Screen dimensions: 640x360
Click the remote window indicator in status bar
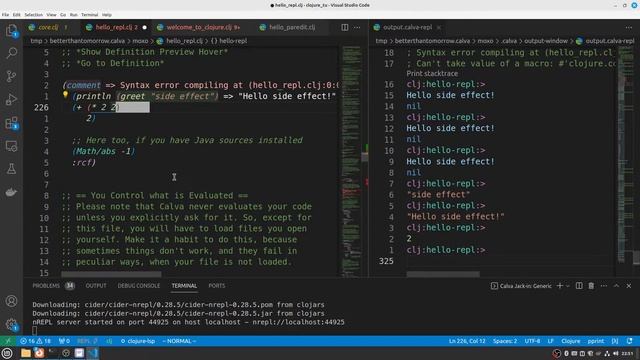point(8,341)
